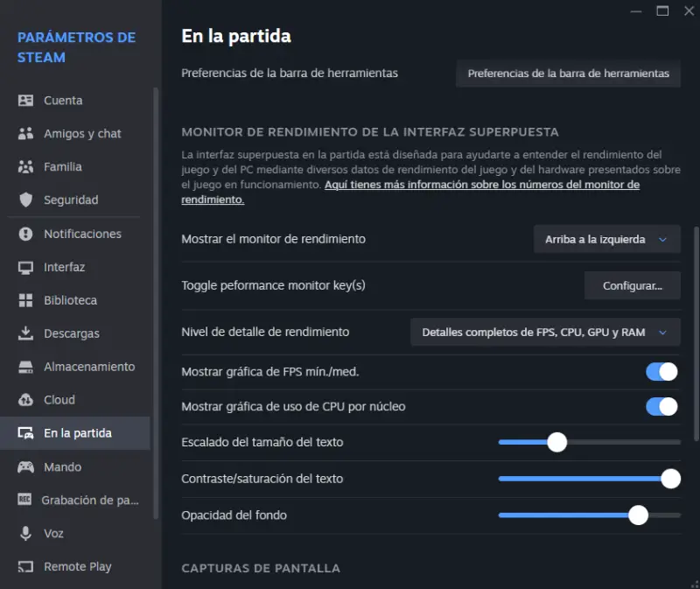Open Mostrar el monitor de rendimiento dropdown
The width and height of the screenshot is (700, 589).
click(606, 239)
